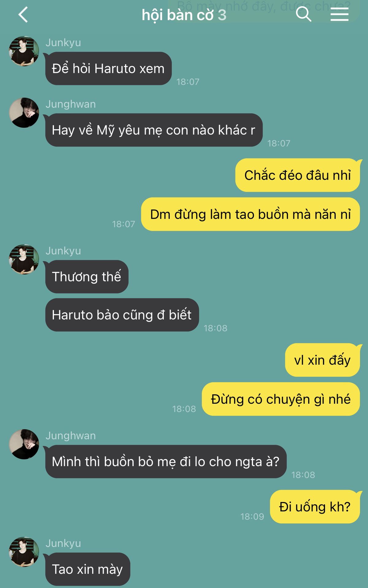Image resolution: width=368 pixels, height=588 pixels.
Task: Tap yellow bubble 'Đừng có chuyện gì nhé'
Action: click(281, 399)
